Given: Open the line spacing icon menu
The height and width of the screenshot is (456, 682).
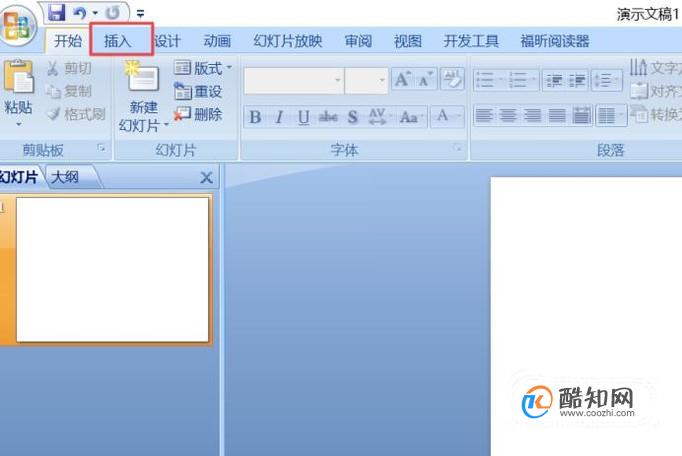Looking at the screenshot, I should coord(606,80).
